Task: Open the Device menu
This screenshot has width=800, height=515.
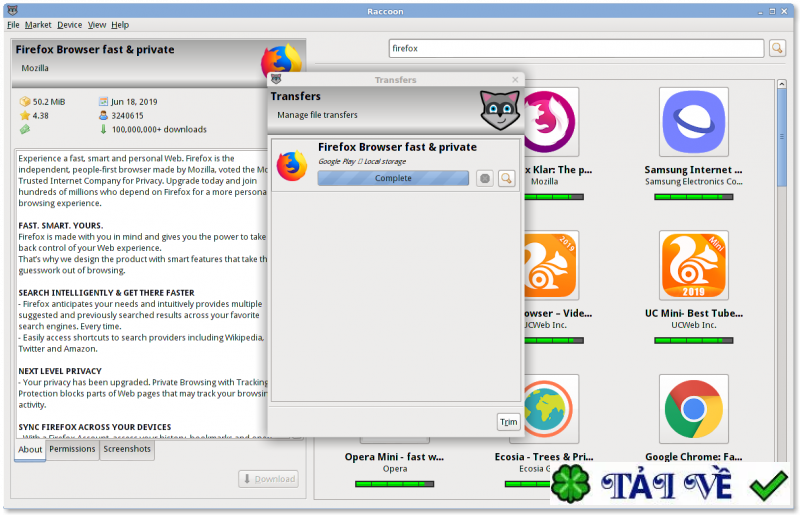Action: tap(69, 24)
